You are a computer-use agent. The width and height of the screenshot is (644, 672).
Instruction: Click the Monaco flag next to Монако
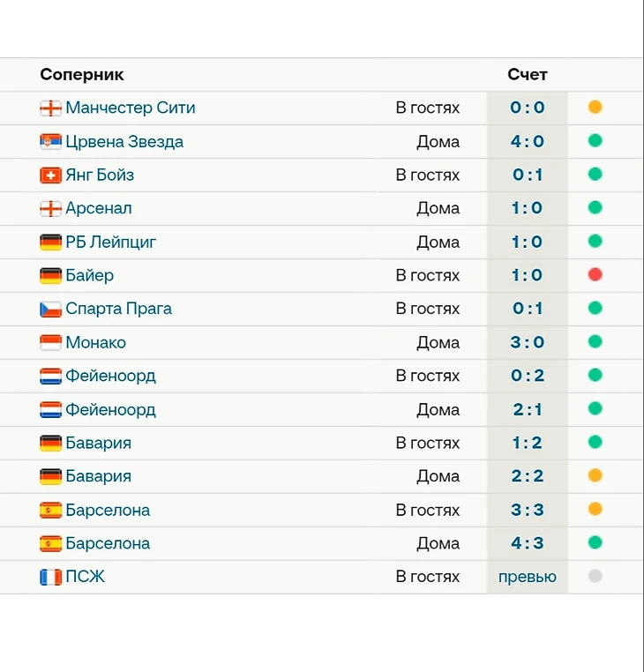[50, 342]
